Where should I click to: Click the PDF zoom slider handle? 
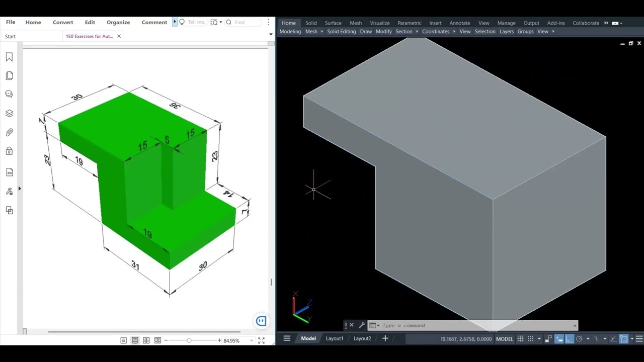pyautogui.click(x=189, y=340)
